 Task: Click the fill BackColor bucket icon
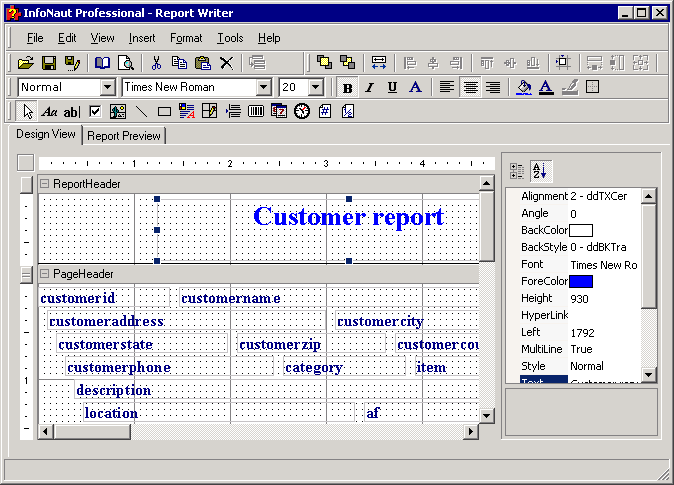pyautogui.click(x=524, y=87)
